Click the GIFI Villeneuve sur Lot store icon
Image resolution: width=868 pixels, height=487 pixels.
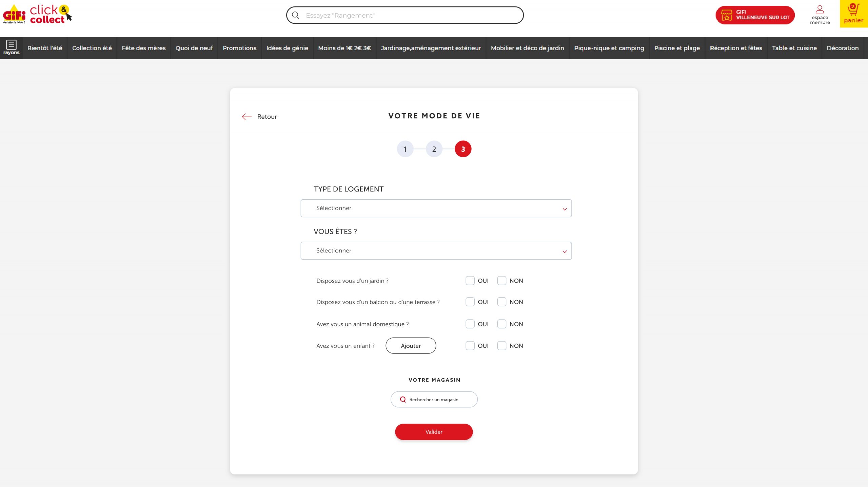pos(726,15)
